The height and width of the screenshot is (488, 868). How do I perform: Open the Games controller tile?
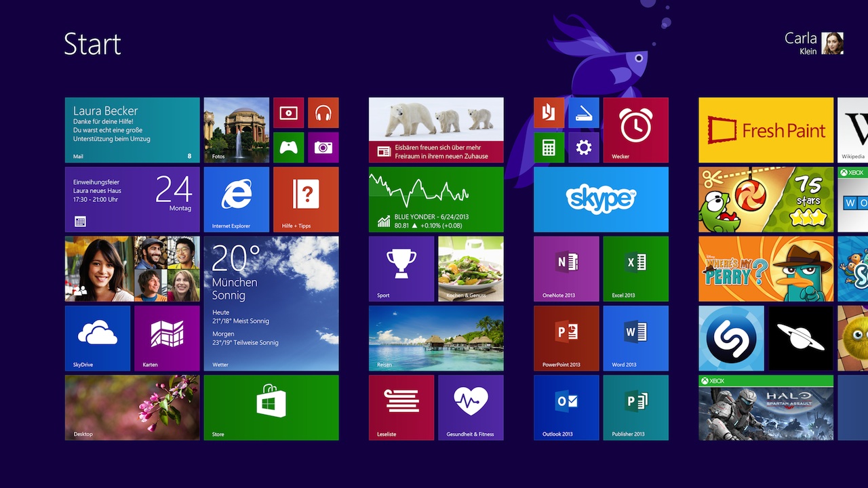click(288, 147)
